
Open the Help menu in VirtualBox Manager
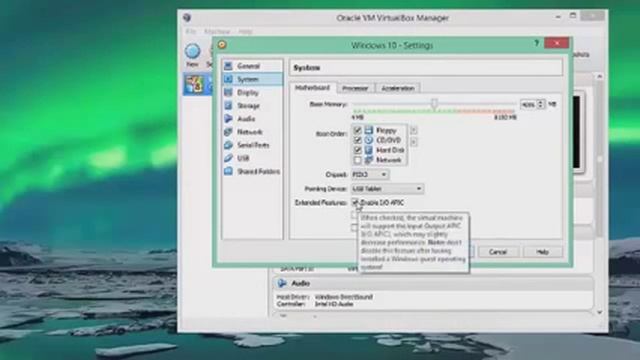(245, 31)
